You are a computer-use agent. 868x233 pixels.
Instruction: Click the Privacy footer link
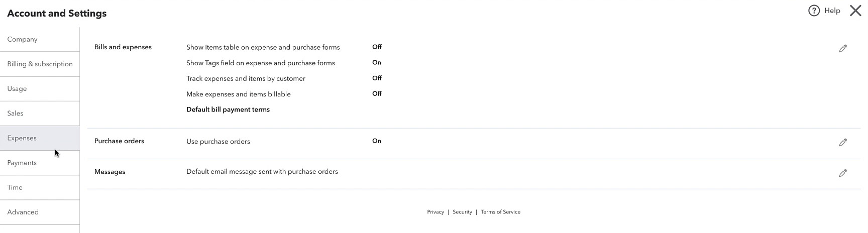[436, 212]
